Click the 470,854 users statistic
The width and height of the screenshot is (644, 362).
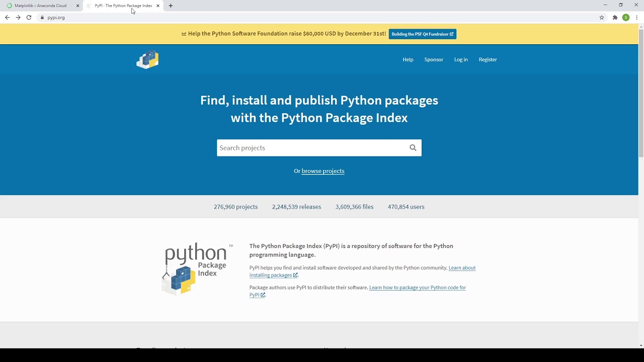pyautogui.click(x=406, y=207)
